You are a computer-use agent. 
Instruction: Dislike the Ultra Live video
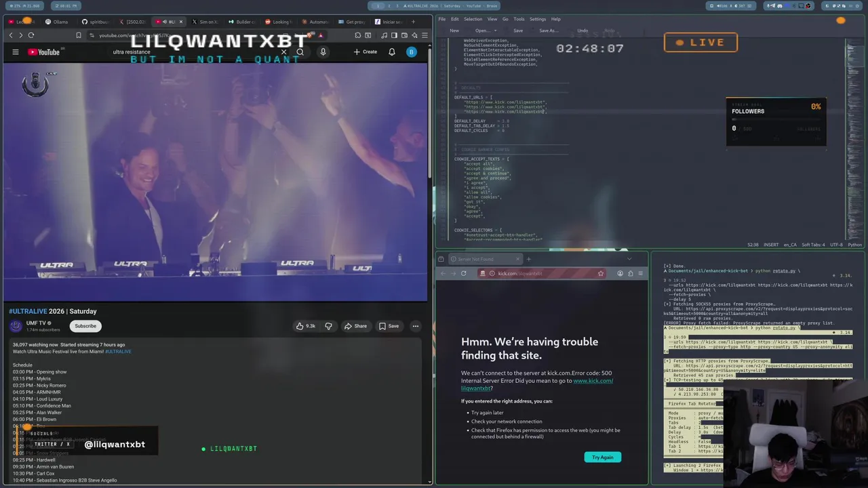point(328,326)
